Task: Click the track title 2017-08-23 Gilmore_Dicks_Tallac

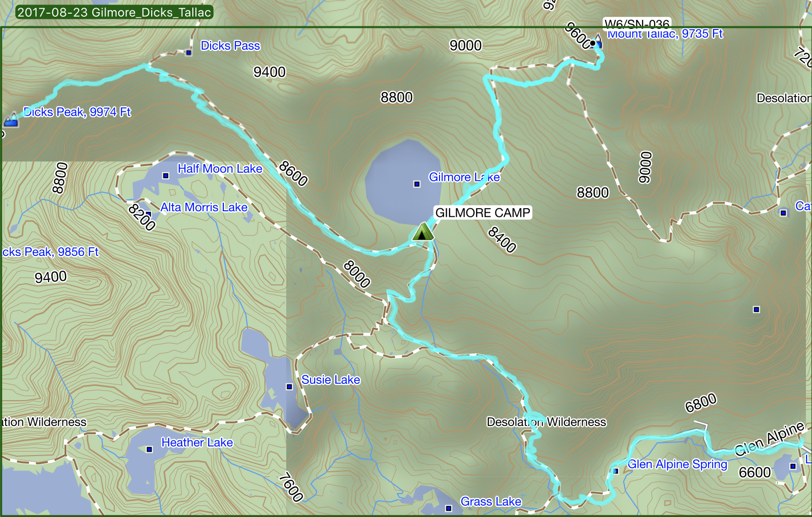Action: pos(114,12)
